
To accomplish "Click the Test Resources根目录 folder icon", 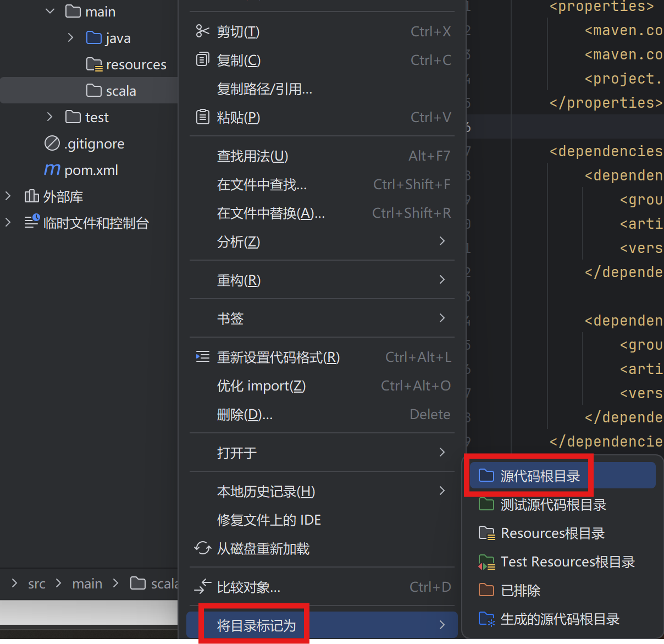I will (486, 562).
